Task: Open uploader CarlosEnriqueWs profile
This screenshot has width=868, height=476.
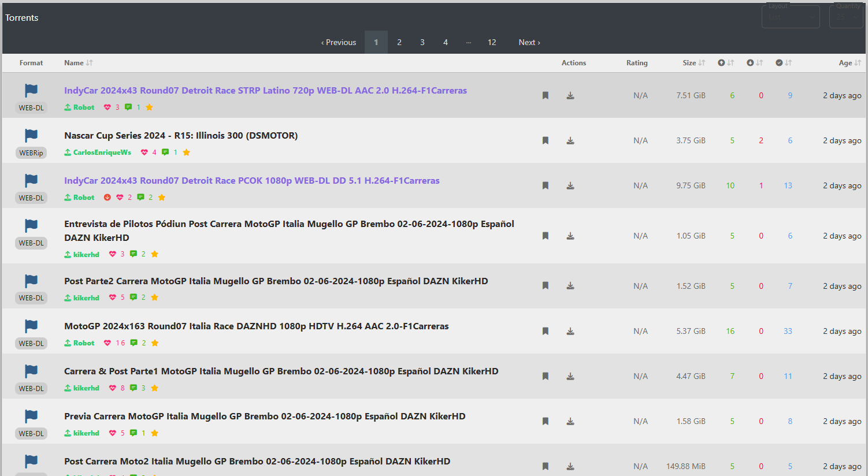Action: (98, 153)
